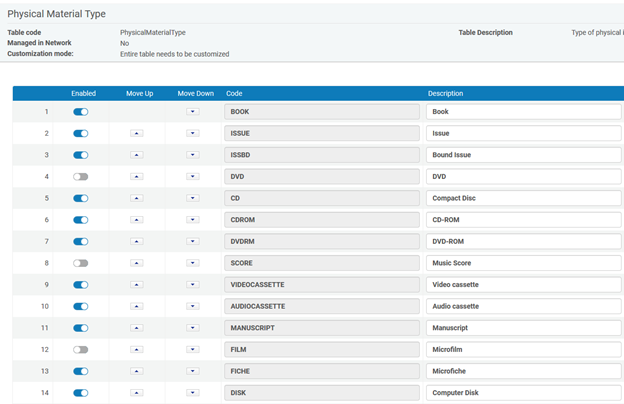Move the AUDIOCASSETTE row up
This screenshot has width=624, height=404.
point(136,306)
